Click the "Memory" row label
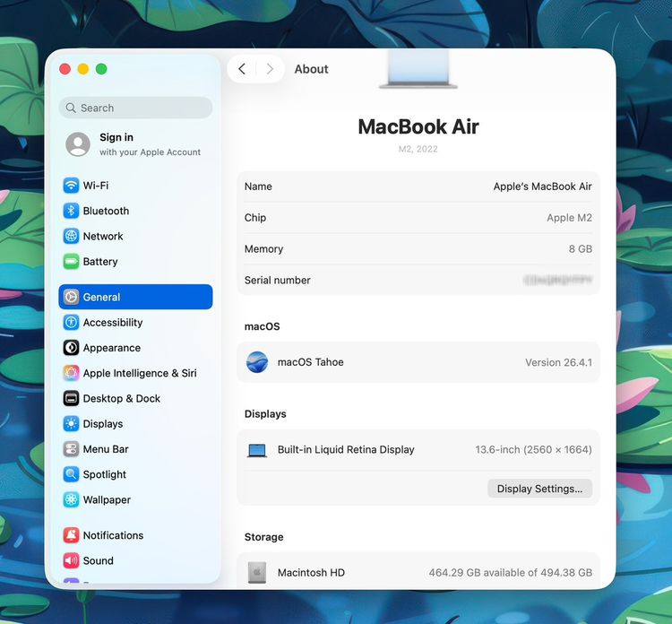The image size is (672, 624). coord(263,249)
